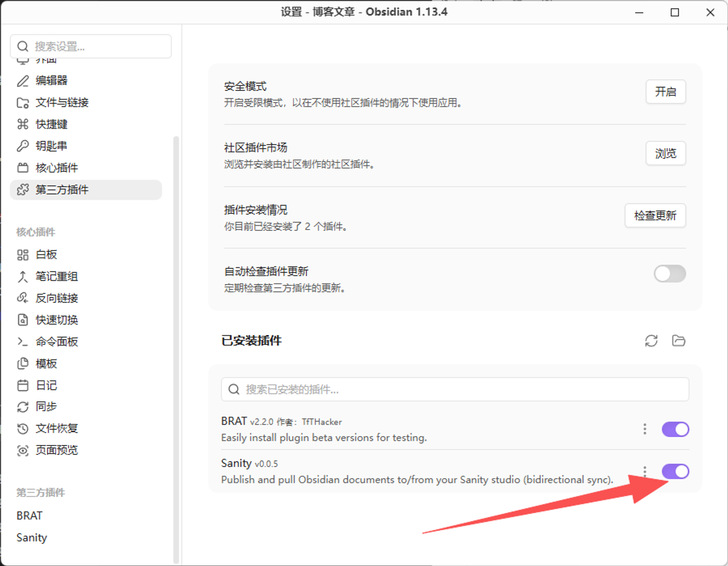This screenshot has width=728, height=566.
Task: Open BRAT settings in sidebar
Action: [x=86, y=515]
